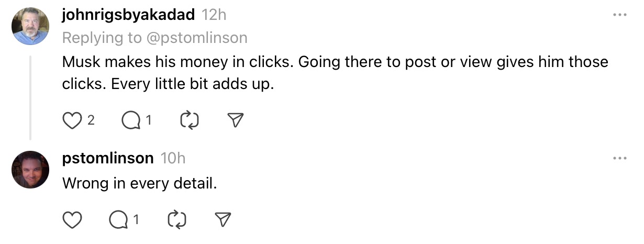Open the 12h timestamp permalink
Screen dimensions: 644x244
point(214,15)
